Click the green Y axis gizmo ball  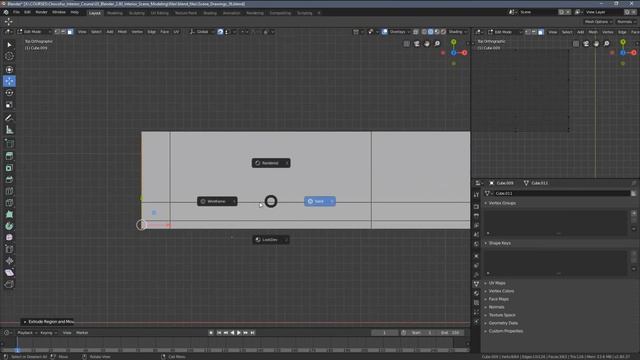pyautogui.click(x=453, y=42)
